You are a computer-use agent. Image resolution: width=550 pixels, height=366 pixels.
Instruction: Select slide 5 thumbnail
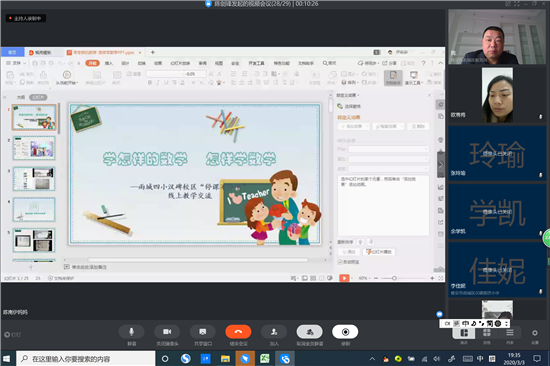34,240
